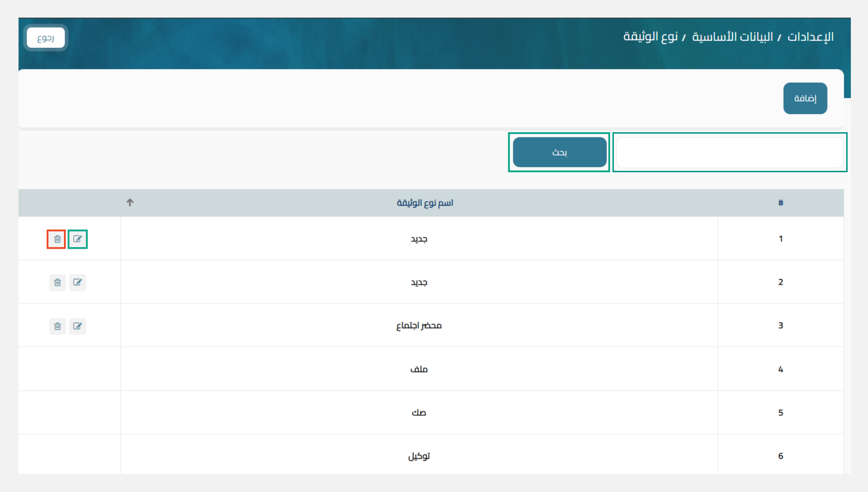Open the edit pencil for محضر اجتماع
Image resolution: width=868 pixels, height=492 pixels.
(78, 326)
